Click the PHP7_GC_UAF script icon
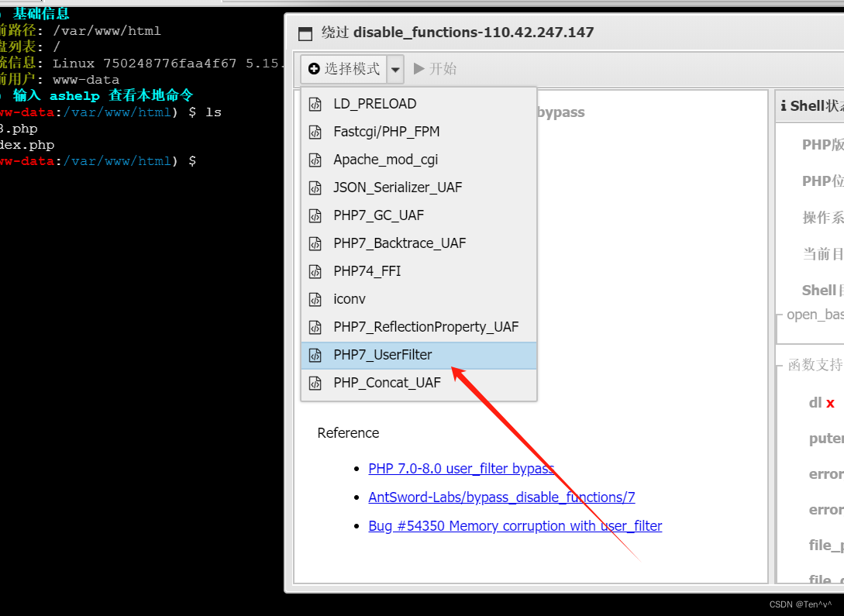Screen dimensions: 844x616 tap(316, 215)
